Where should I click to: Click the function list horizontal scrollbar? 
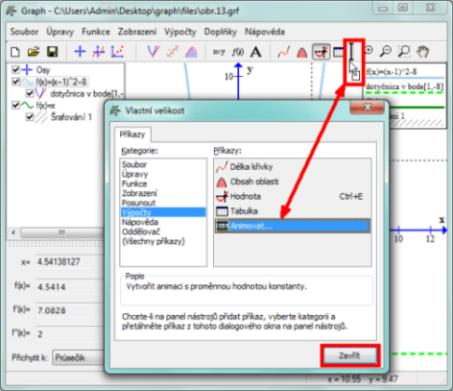[x=56, y=232]
